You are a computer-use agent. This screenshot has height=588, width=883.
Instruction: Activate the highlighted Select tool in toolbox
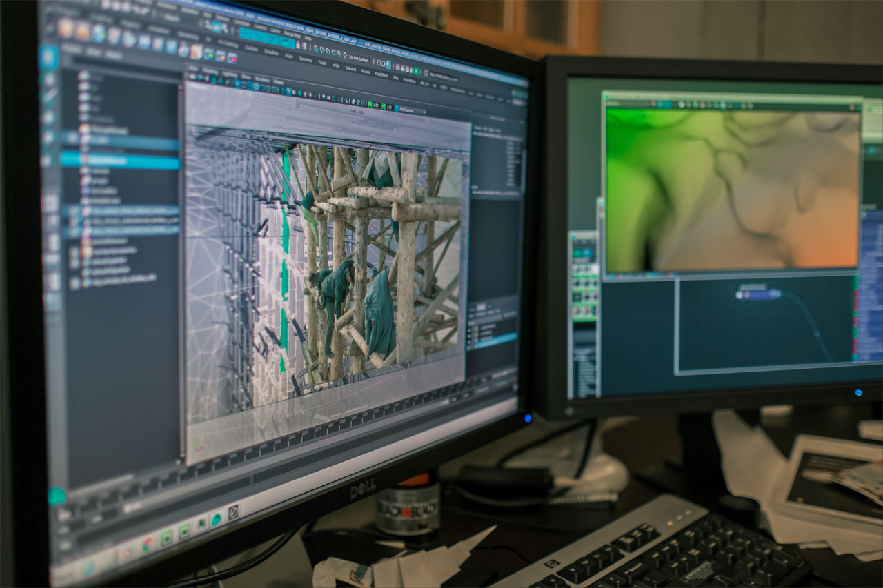pyautogui.click(x=48, y=57)
